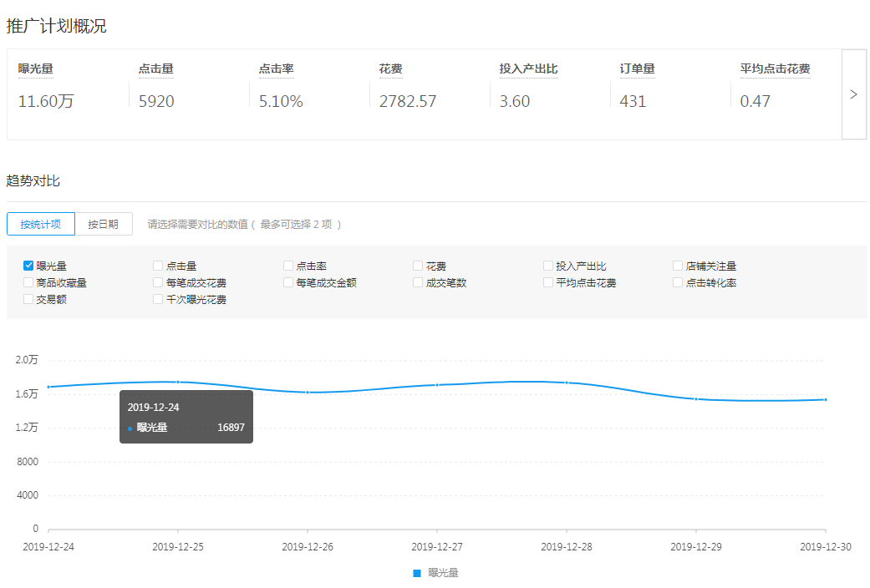Click the 2782.57 spend value
The height and width of the screenshot is (588, 870).
408,101
